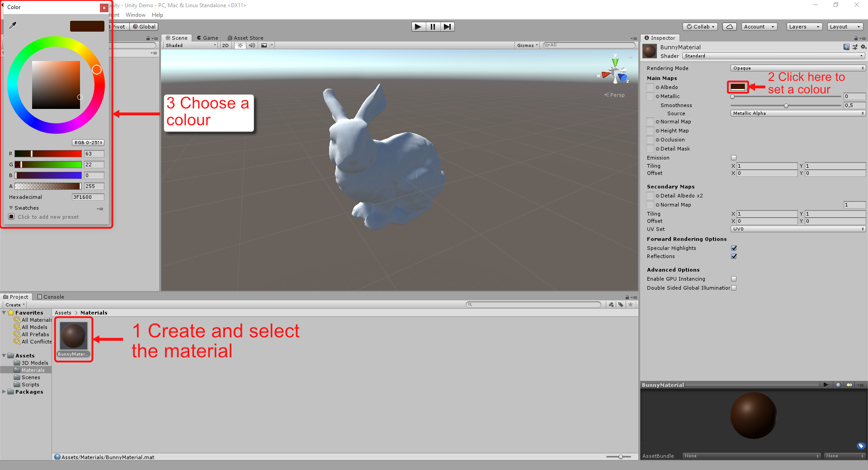This screenshot has height=470, width=868.
Task: Switch to the Game tab
Action: pyautogui.click(x=208, y=38)
